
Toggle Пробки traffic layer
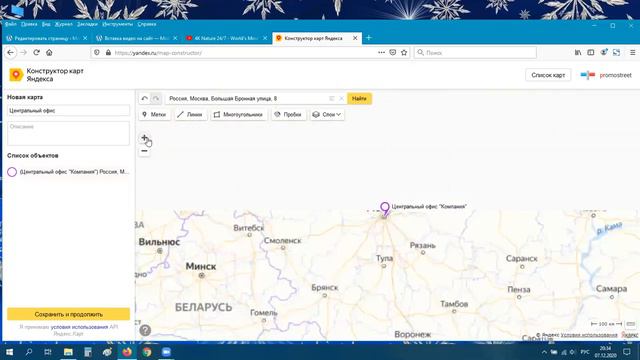coord(288,115)
